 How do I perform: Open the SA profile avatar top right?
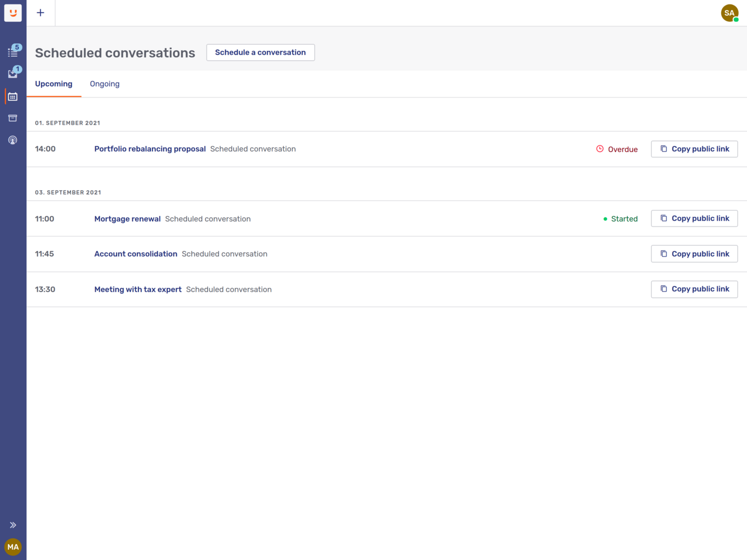click(730, 13)
